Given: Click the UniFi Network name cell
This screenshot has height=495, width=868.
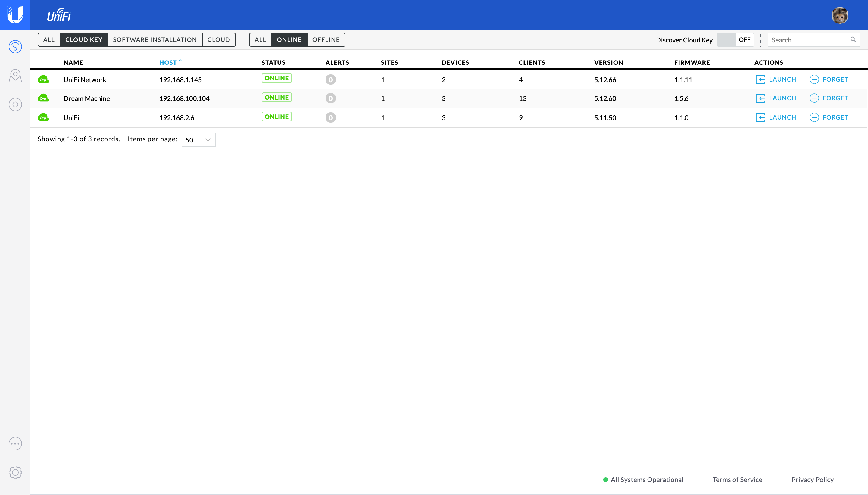Looking at the screenshot, I should [x=85, y=80].
